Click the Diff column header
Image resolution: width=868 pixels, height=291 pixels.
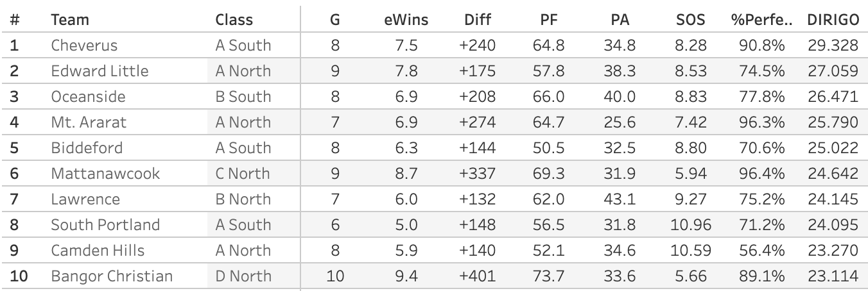pos(477,20)
